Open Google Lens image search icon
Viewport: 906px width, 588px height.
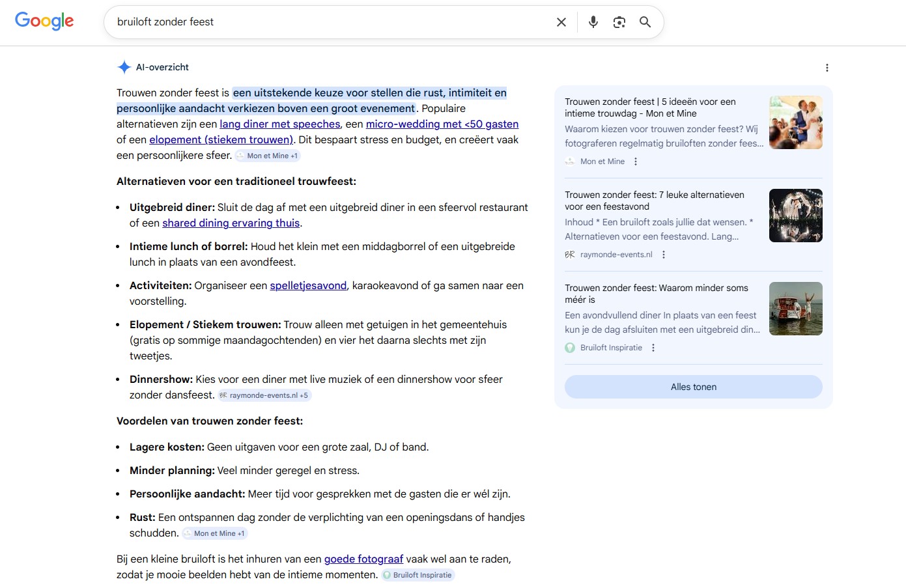coord(619,22)
